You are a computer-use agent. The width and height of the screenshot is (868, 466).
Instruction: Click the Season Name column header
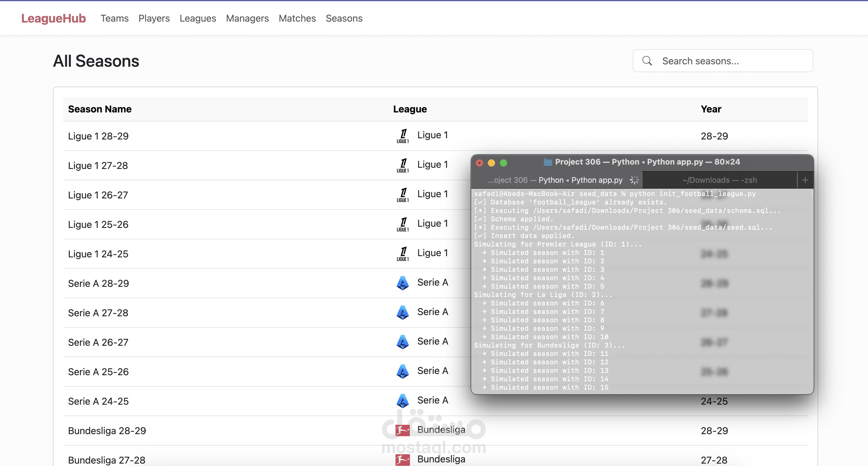pos(100,109)
